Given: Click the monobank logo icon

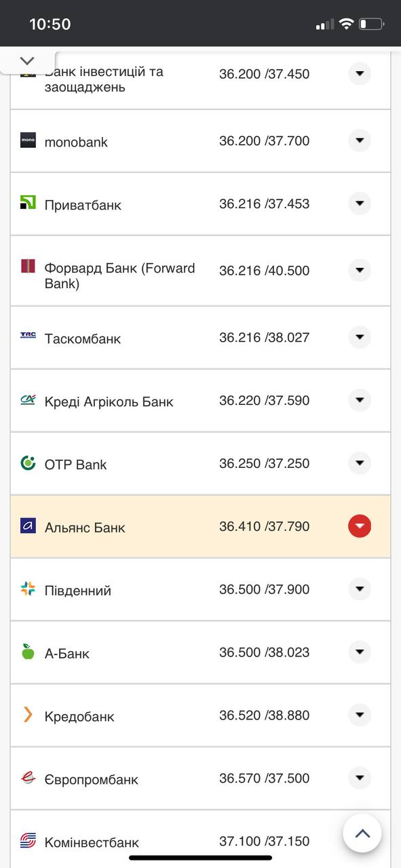Looking at the screenshot, I should [27, 141].
